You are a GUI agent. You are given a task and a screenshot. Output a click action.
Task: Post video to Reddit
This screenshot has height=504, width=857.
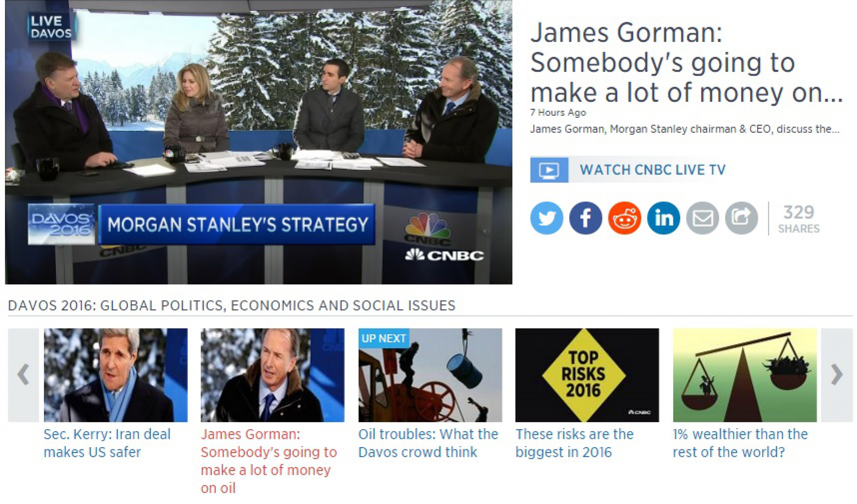coord(624,218)
